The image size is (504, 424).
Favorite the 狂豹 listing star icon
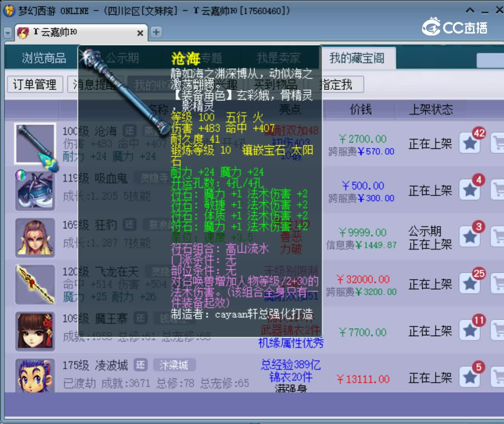470,237
